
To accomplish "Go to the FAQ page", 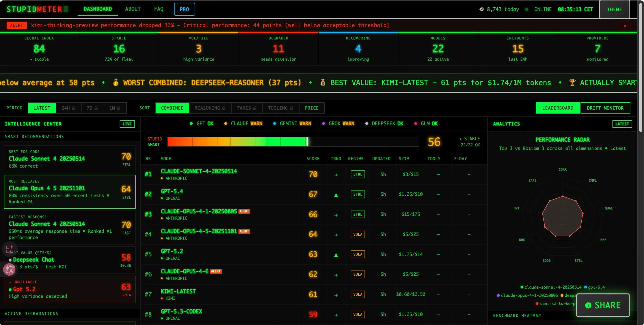I will pos(158,9).
